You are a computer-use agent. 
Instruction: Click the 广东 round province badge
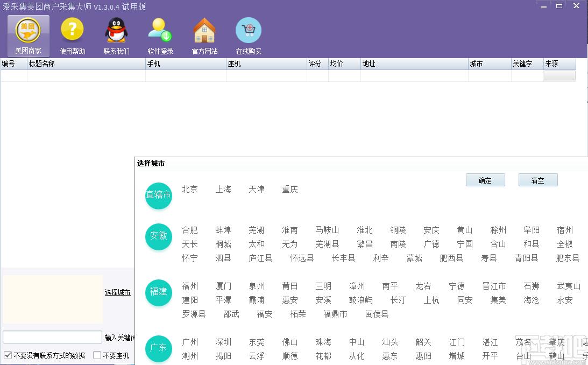point(158,348)
